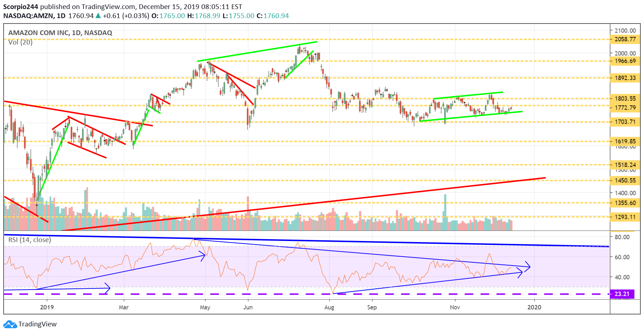Viewport: 644px width, 334px height.
Task: Click the 1400.00 price axis tick
Action: (x=625, y=193)
